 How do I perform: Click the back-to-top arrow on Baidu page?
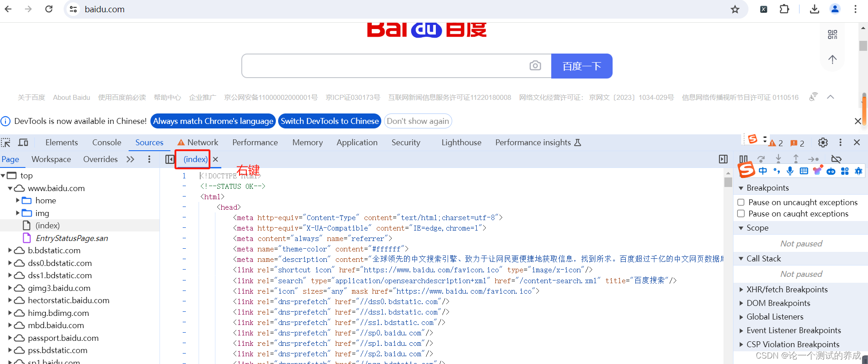click(832, 59)
